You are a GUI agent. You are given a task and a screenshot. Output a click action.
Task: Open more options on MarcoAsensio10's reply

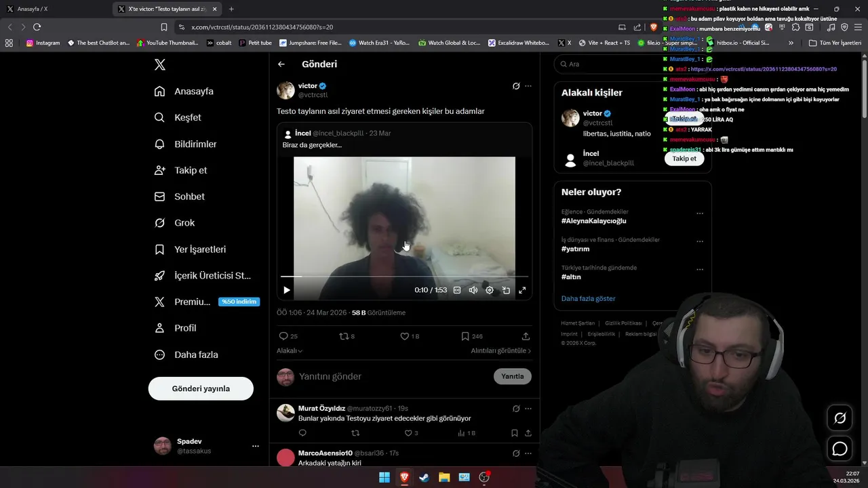point(528,453)
